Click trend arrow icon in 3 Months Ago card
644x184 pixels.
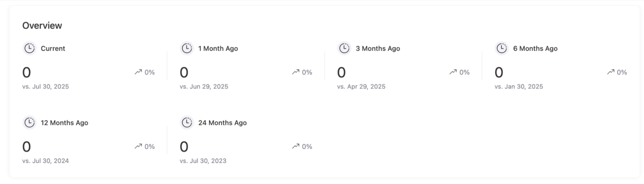(x=453, y=72)
